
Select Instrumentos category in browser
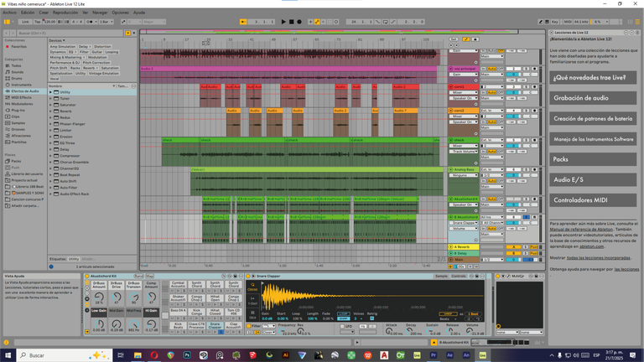pos(21,85)
